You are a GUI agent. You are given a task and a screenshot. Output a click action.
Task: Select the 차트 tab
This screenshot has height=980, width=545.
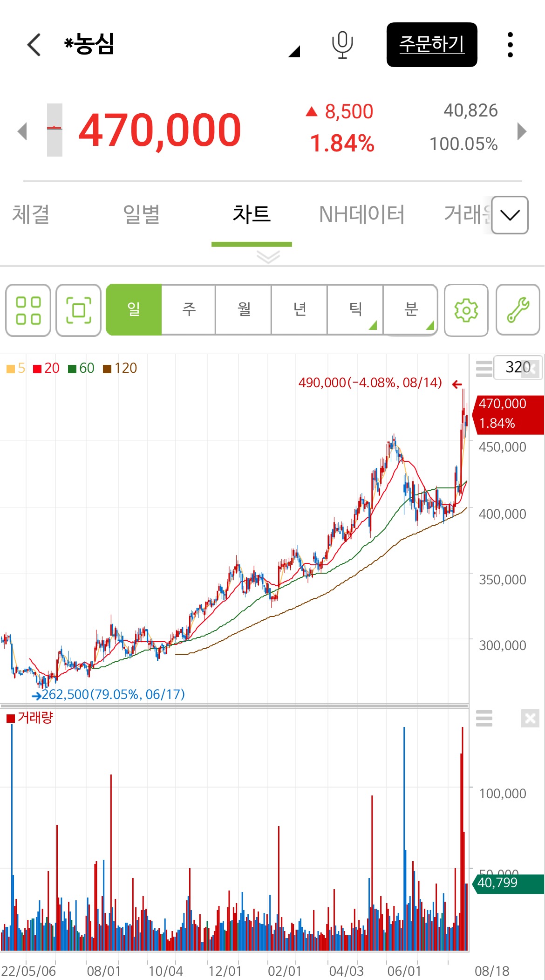252,215
